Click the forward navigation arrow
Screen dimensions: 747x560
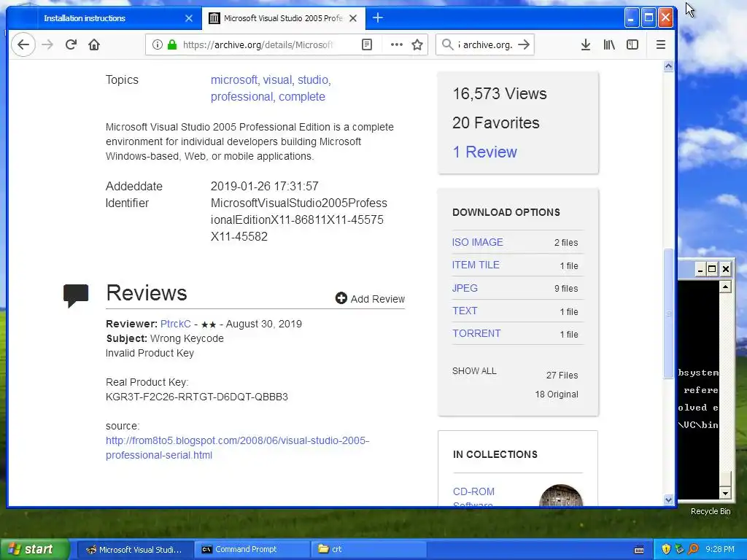[x=47, y=44]
